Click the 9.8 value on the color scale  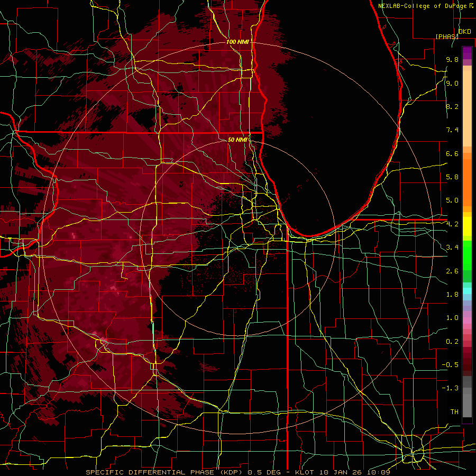click(x=452, y=59)
